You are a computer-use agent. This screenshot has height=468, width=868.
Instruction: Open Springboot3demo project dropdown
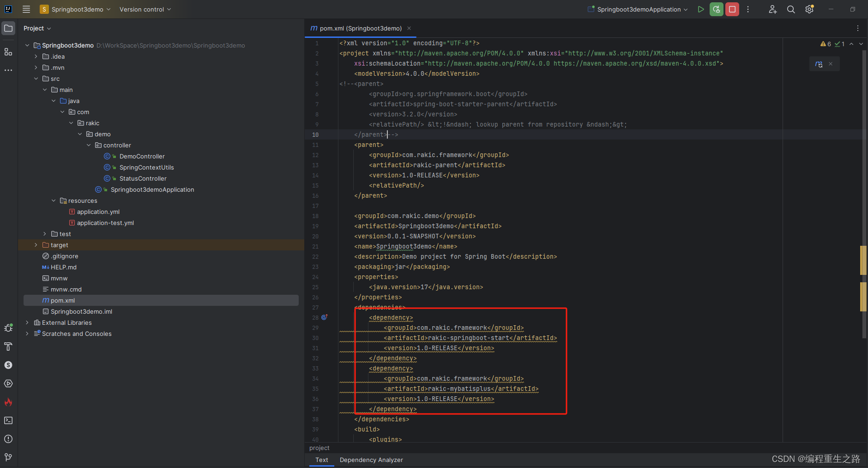(x=76, y=9)
